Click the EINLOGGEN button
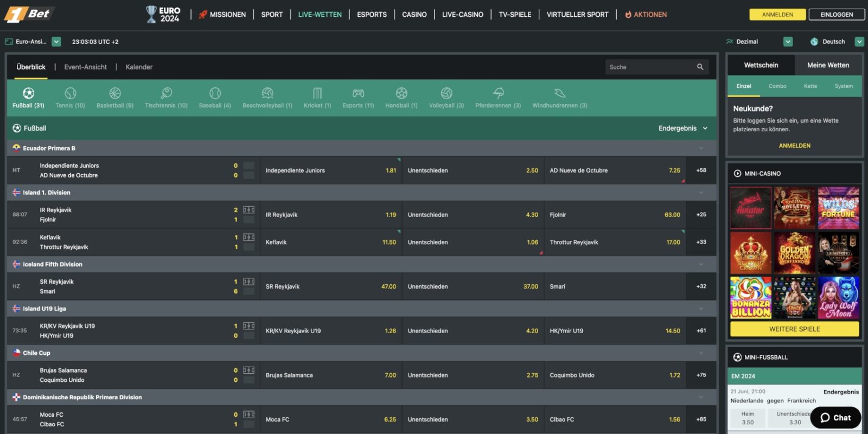 pos(837,15)
